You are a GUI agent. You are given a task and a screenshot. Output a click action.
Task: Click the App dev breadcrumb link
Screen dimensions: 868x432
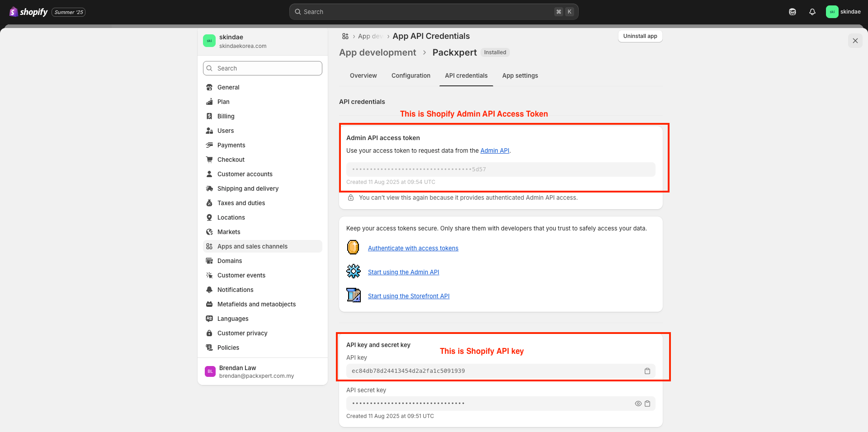(x=370, y=36)
